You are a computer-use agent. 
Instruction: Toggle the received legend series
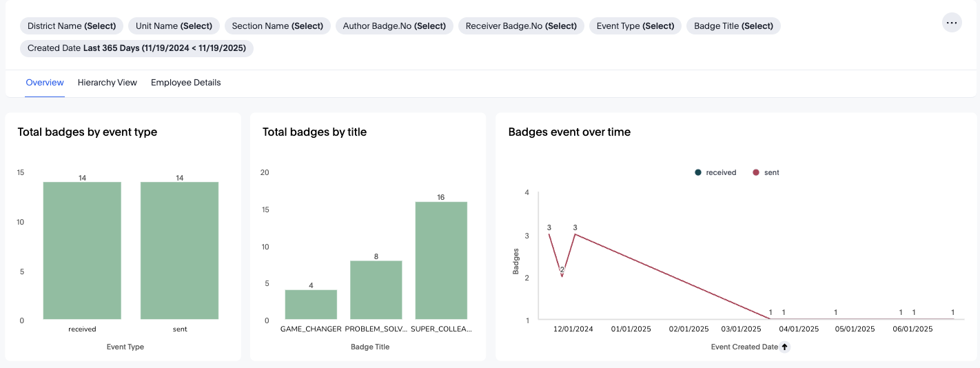(x=716, y=172)
